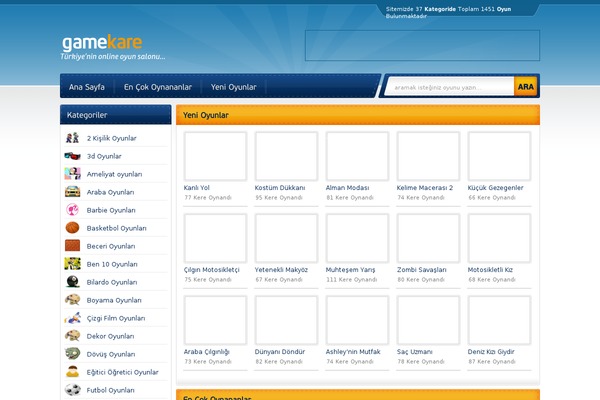Click the Dünyanı Döndür game title
Image resolution: width=600 pixels, height=400 pixels.
click(280, 352)
